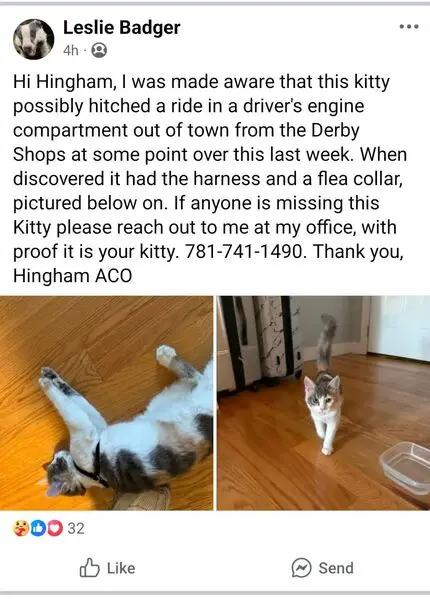Click the 4h post timestamp
Viewport: 430px width, 599px height.
click(71, 50)
